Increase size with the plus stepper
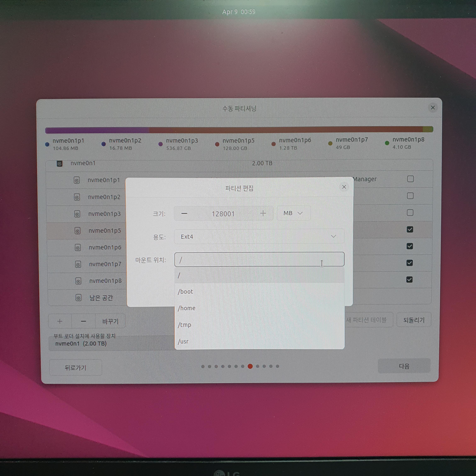 (263, 213)
